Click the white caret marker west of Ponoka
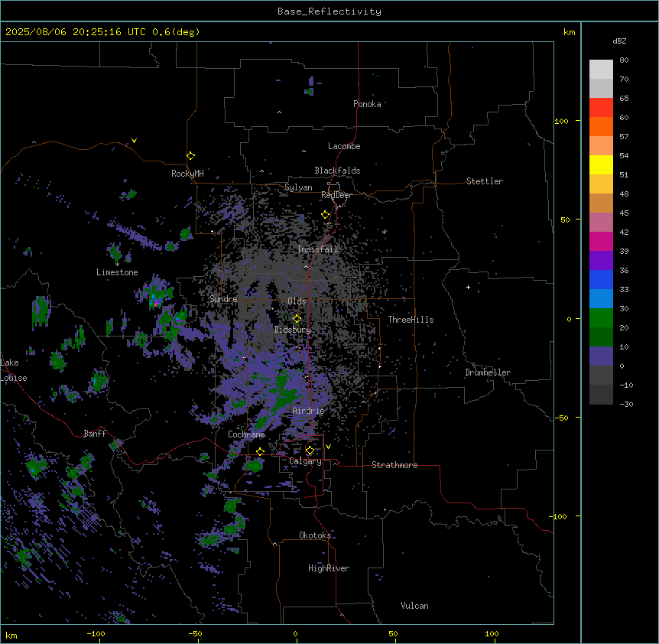 [x=280, y=112]
